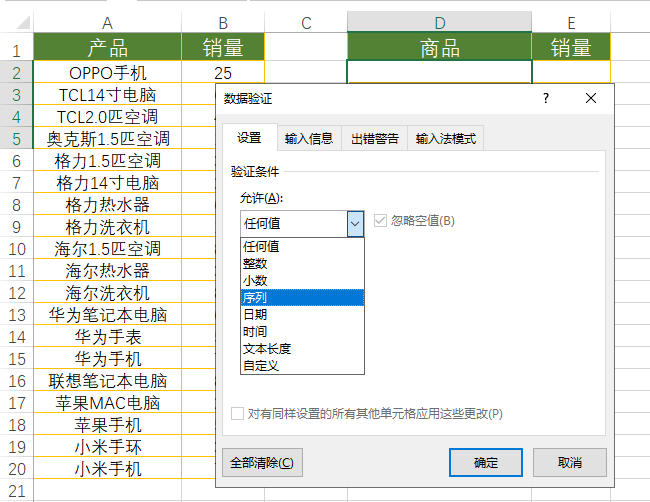Select the cell 海尔热水器
The image size is (650, 502).
click(107, 271)
